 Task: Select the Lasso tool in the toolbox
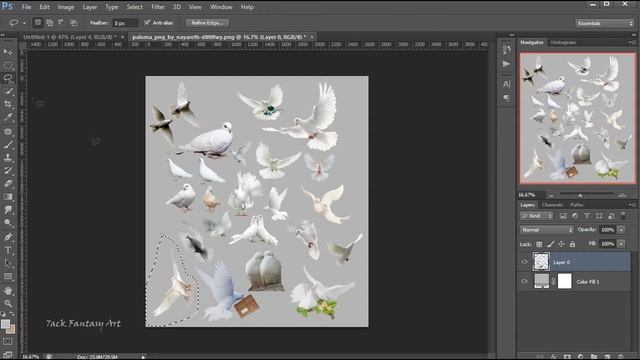pos(8,78)
